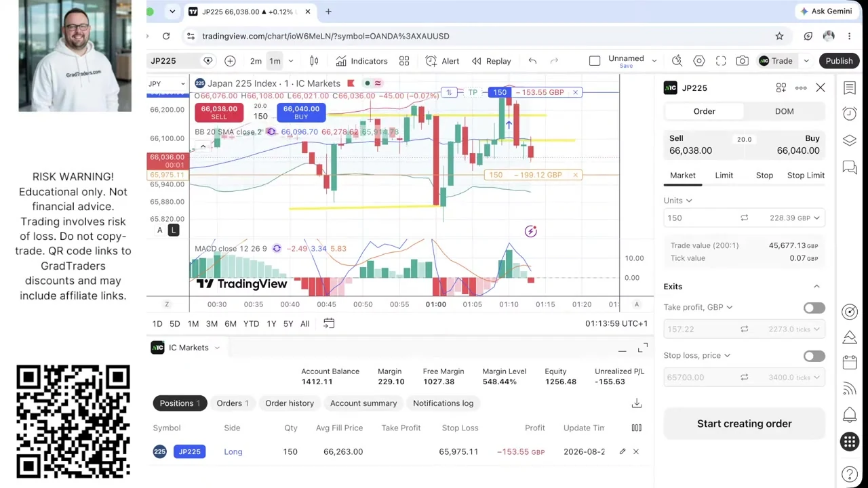Click the Start creating order button
Image resolution: width=868 pixels, height=488 pixels.
744,424
